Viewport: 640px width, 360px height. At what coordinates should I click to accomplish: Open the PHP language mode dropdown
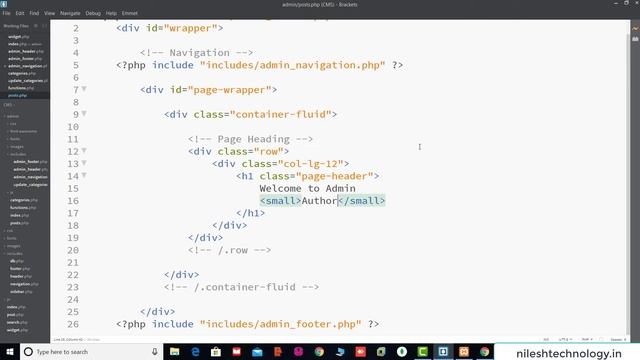[587, 339]
